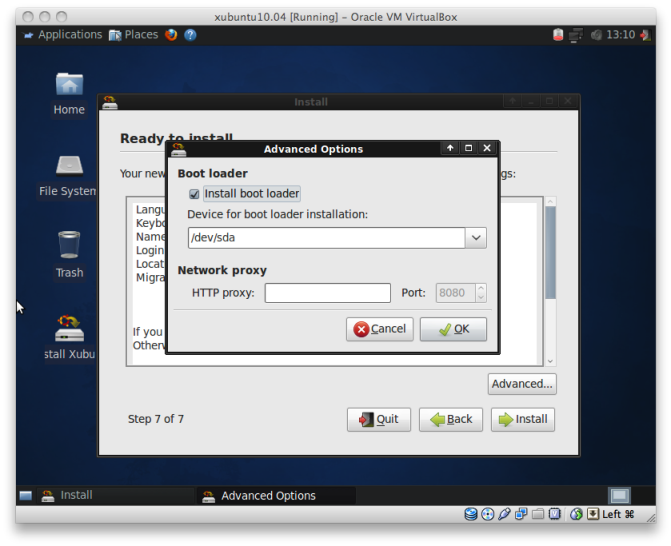Click the HTTP proxy input field
The height and width of the screenshot is (546, 671).
point(327,293)
